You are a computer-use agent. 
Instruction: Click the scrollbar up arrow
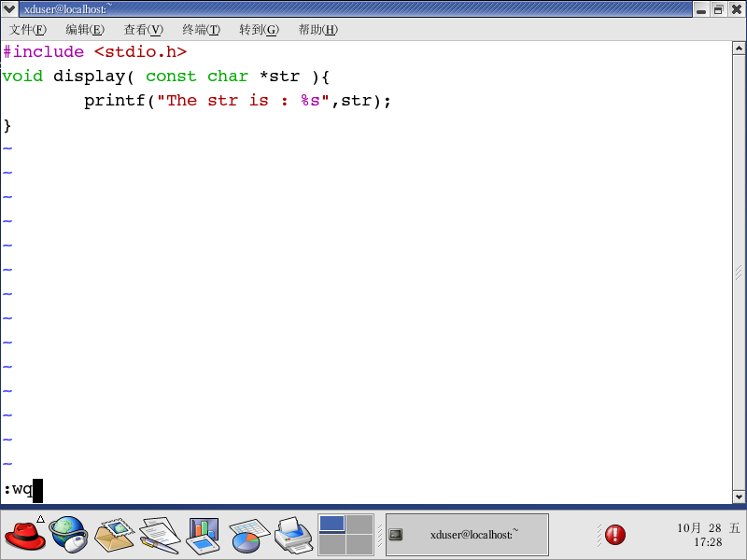(x=739, y=48)
